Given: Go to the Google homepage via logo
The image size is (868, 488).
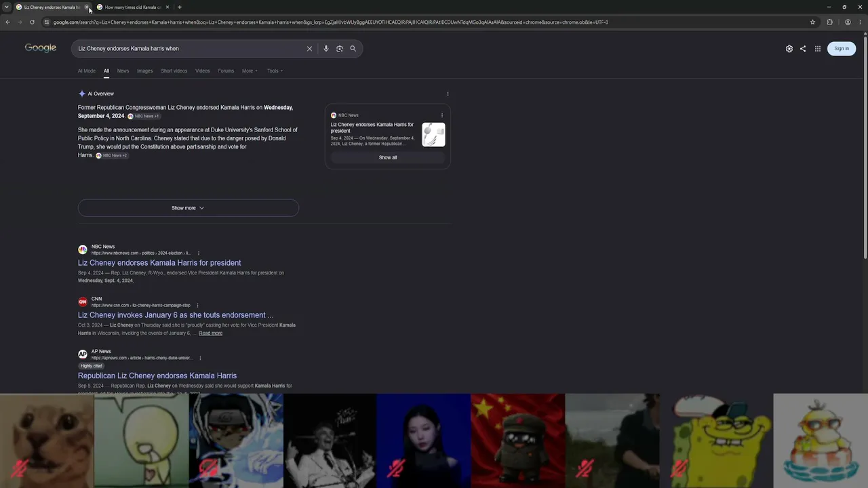Looking at the screenshot, I should (41, 48).
